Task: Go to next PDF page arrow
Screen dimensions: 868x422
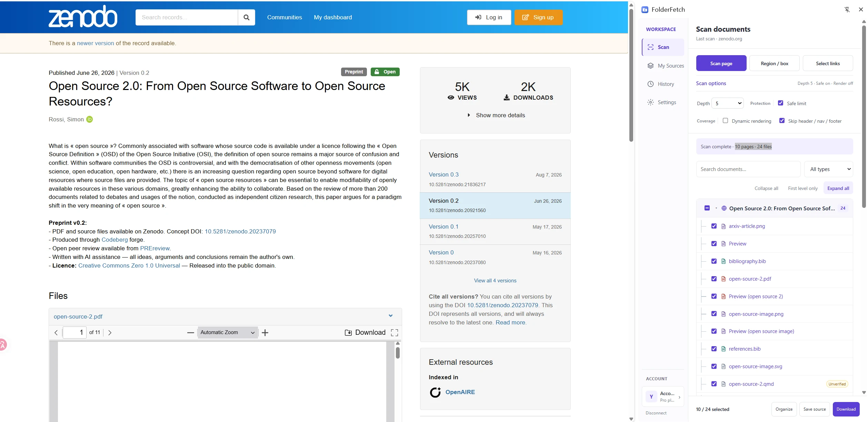Action: click(110, 333)
